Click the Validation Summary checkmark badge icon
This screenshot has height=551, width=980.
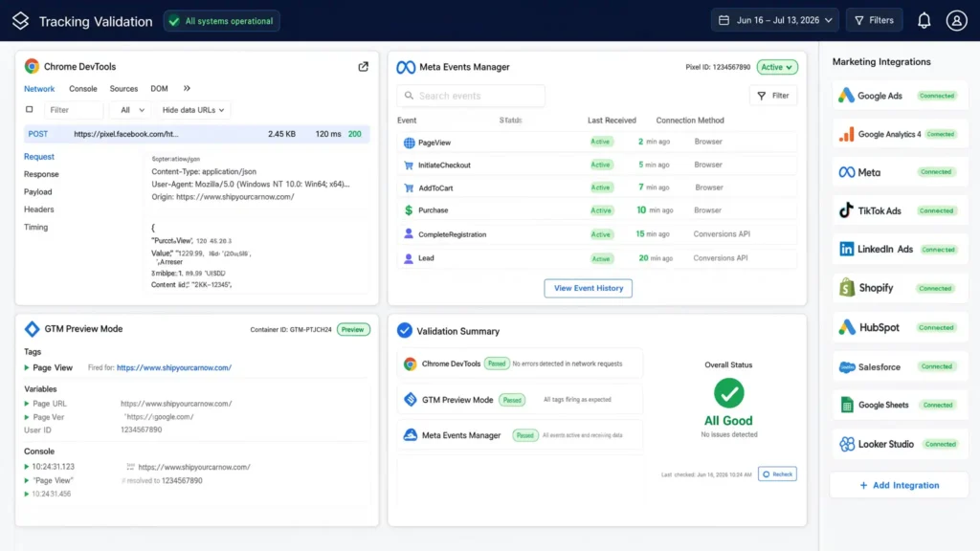tap(405, 330)
